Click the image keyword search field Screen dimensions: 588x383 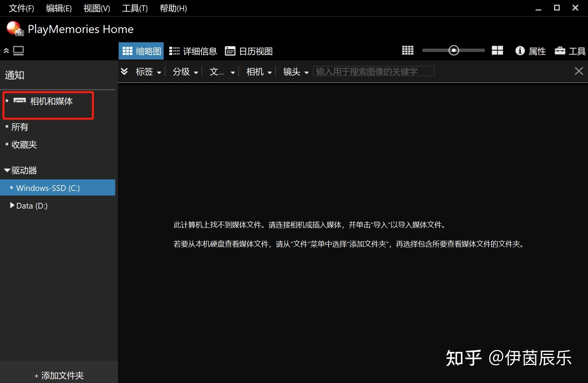(x=374, y=71)
